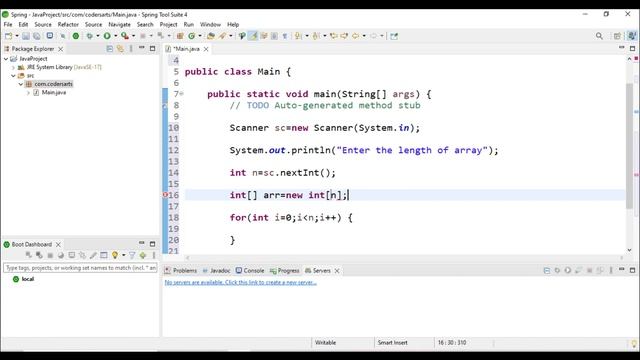Image resolution: width=640 pixels, height=360 pixels.
Task: Click the editor vertical scrollbar
Action: click(x=629, y=145)
